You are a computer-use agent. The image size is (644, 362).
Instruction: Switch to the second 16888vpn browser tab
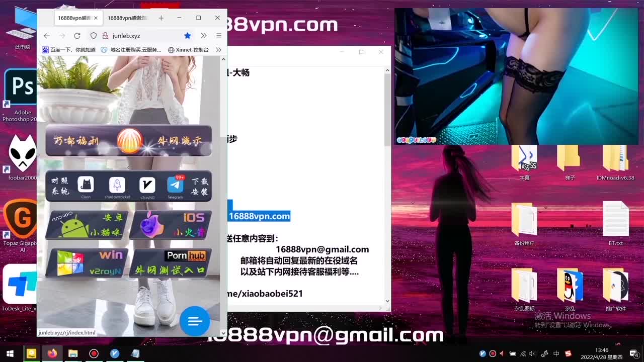point(127,18)
